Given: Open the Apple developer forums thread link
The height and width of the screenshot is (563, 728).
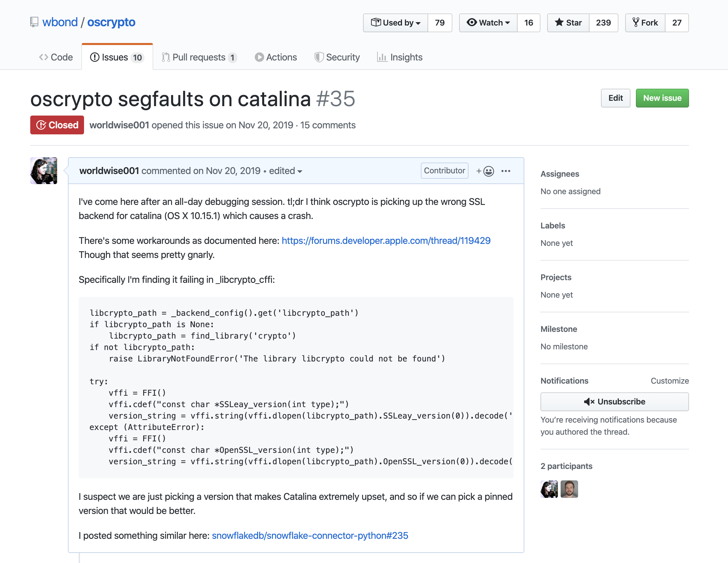Looking at the screenshot, I should pyautogui.click(x=386, y=241).
